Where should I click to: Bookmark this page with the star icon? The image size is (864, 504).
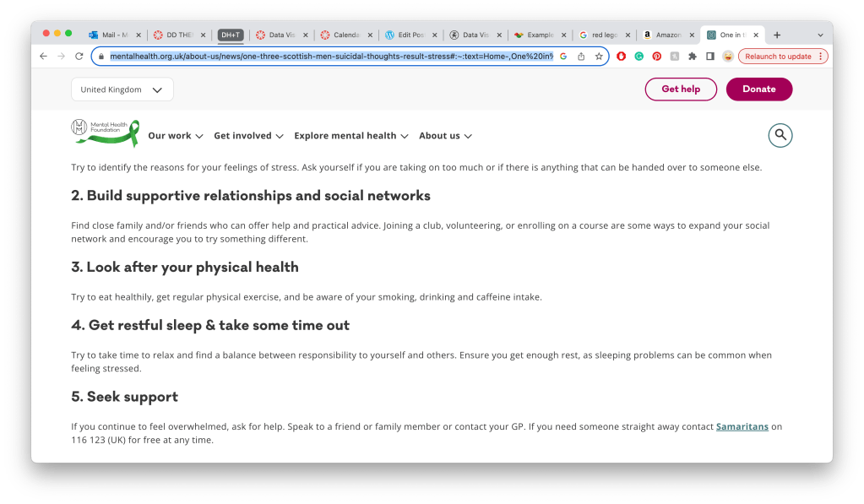coord(599,57)
